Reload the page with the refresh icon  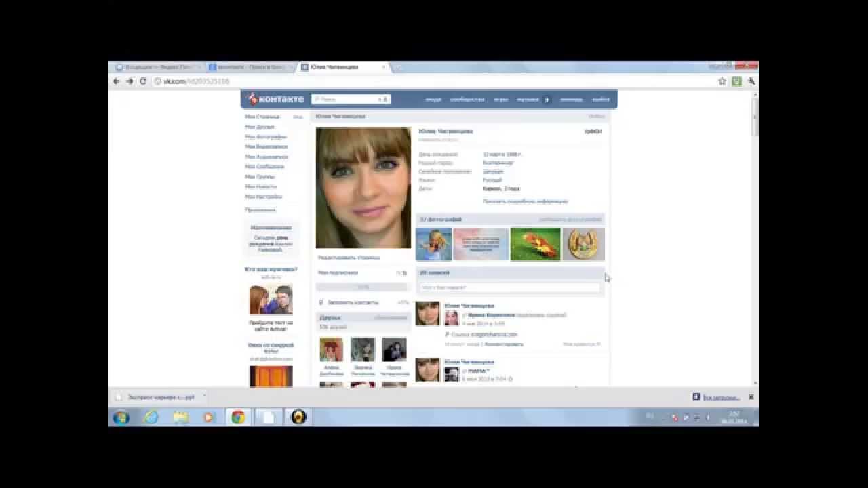tap(143, 81)
